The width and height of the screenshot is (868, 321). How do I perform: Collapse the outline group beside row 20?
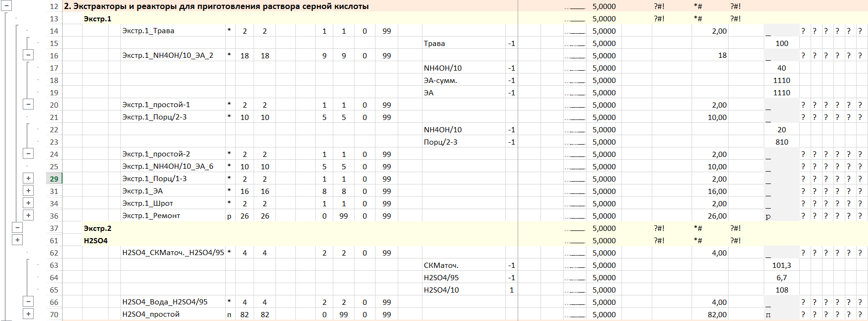[28, 104]
